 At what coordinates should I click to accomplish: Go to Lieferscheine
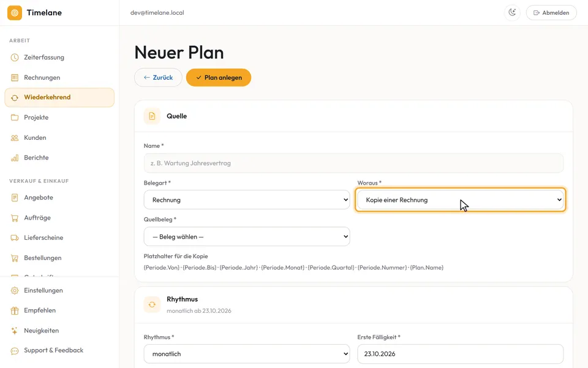(x=59, y=238)
